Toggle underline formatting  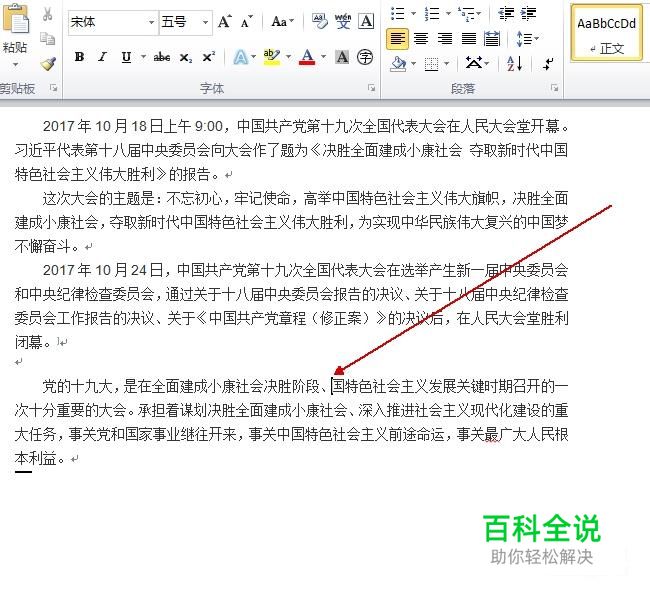[x=126, y=57]
